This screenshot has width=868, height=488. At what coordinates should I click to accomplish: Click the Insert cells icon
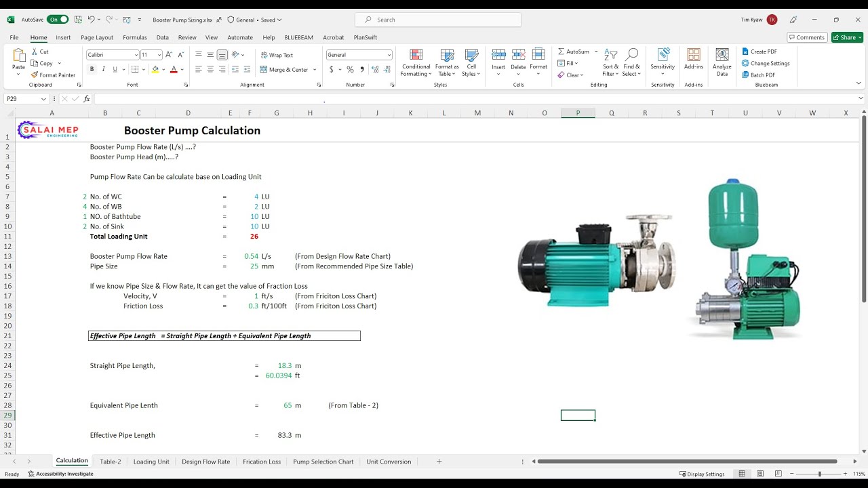[x=498, y=56]
